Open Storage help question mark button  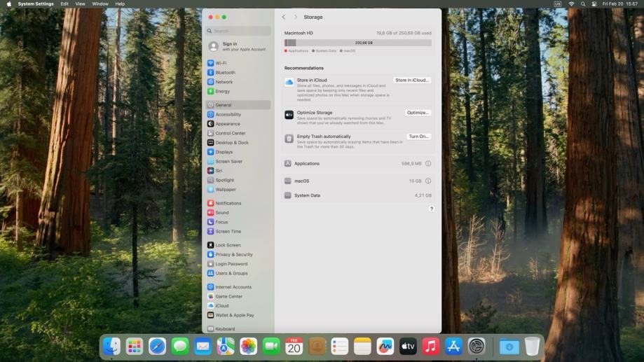(x=431, y=209)
